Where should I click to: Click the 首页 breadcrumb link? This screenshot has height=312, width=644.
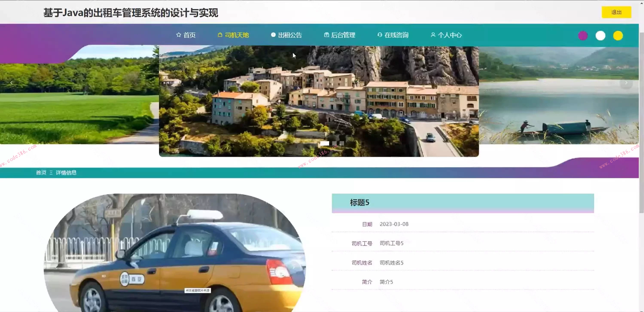click(41, 172)
